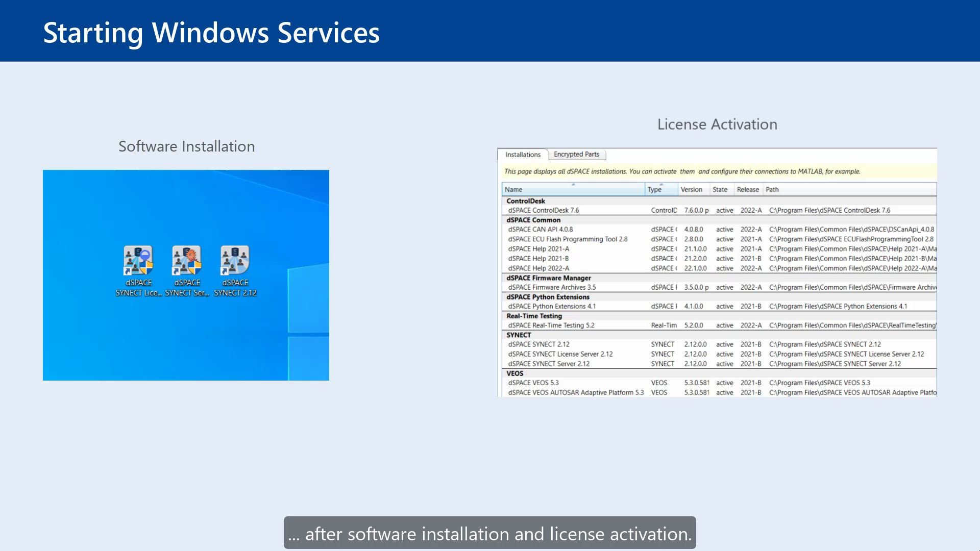Sort by the Name column header
Image resolution: width=980 pixels, height=551 pixels.
(x=573, y=189)
